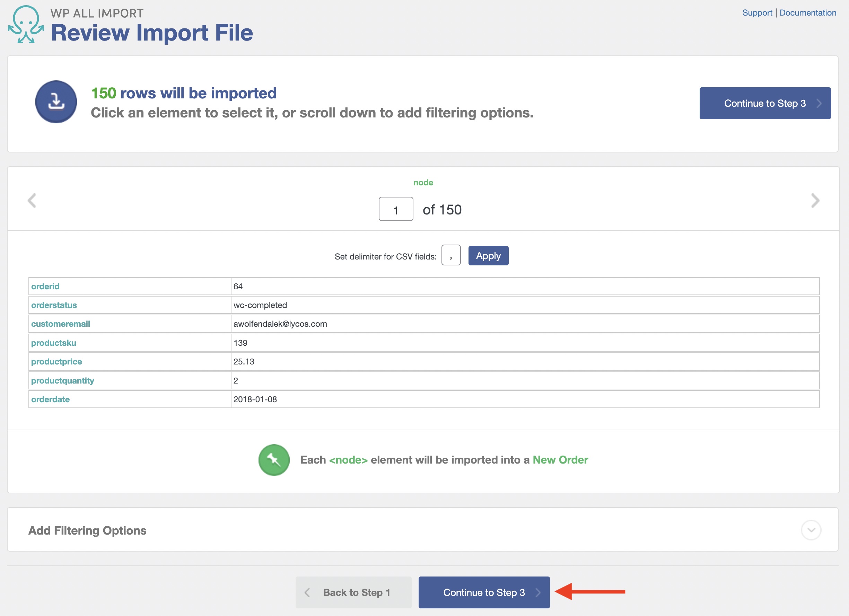Click the New Order text
Viewport: 849px width, 616px height.
click(x=560, y=460)
